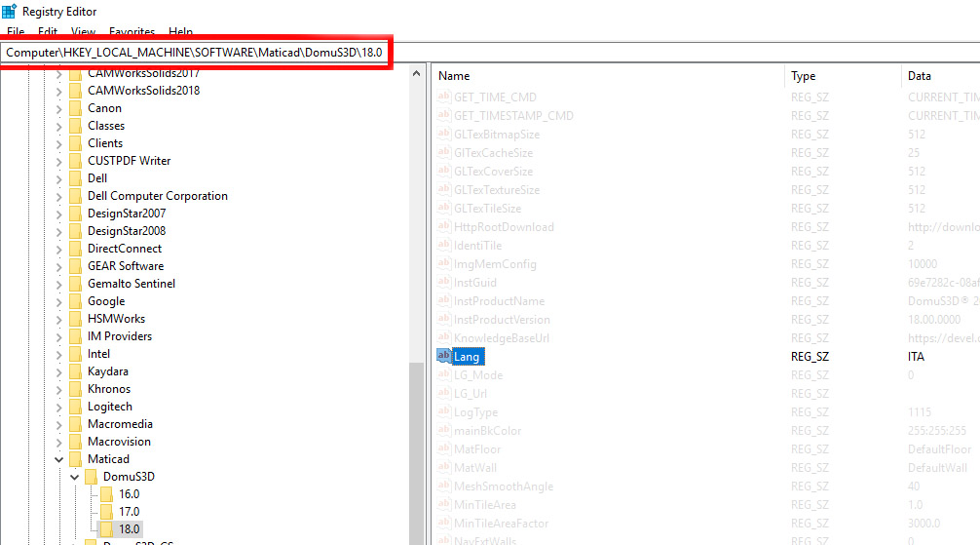Expand the CAMWorksSolids2018 key

58,91
